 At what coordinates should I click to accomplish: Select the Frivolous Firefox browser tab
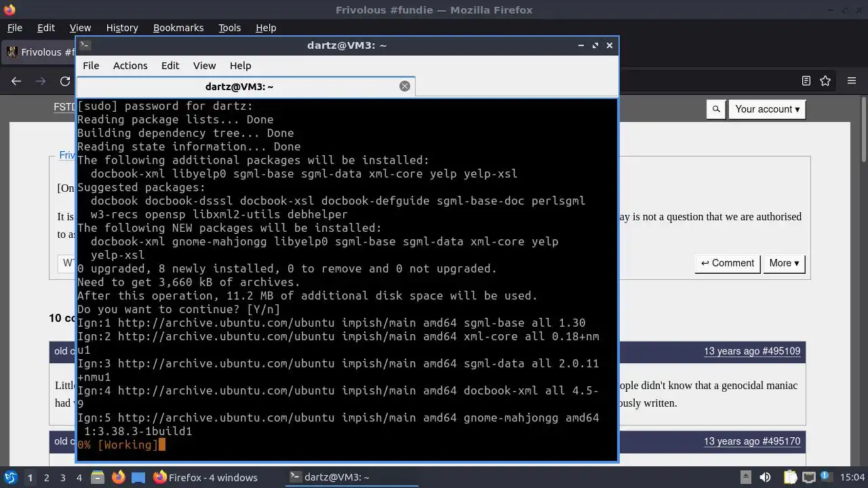click(39, 52)
